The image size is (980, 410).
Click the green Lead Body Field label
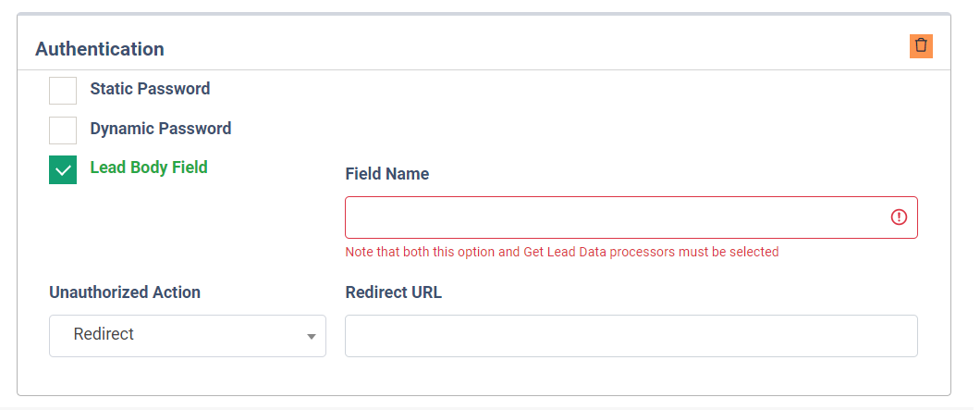[149, 168]
